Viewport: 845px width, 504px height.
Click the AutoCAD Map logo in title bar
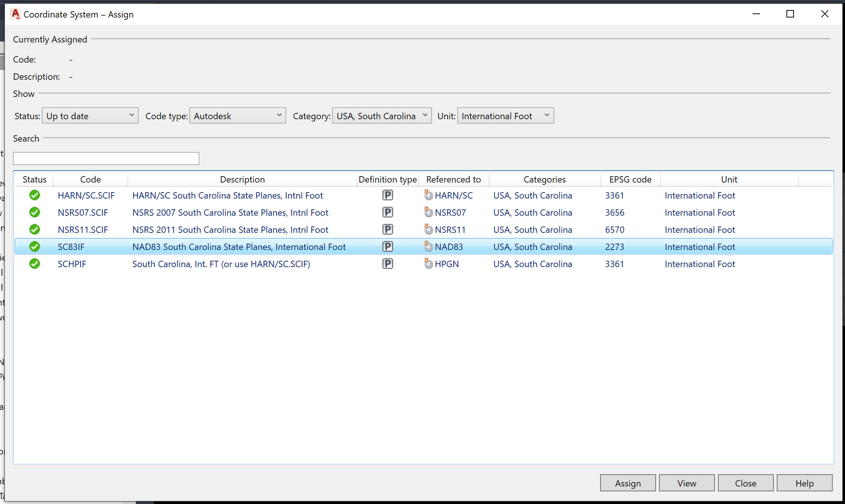click(x=15, y=14)
